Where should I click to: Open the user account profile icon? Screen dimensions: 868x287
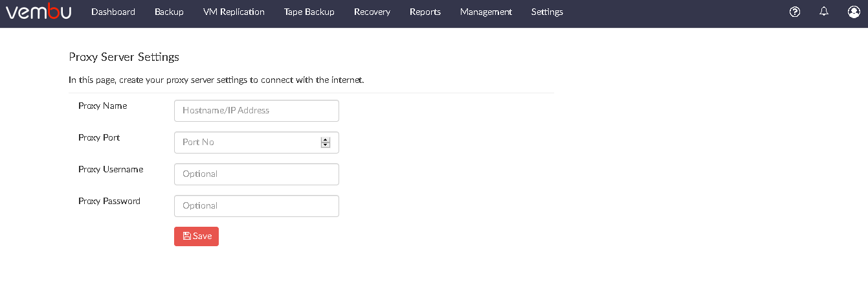[x=854, y=12]
